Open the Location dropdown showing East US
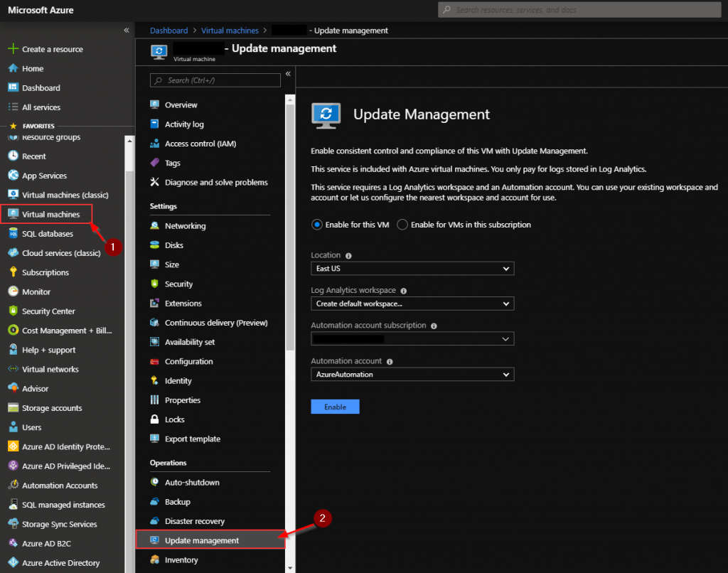728x573 pixels. (x=412, y=268)
